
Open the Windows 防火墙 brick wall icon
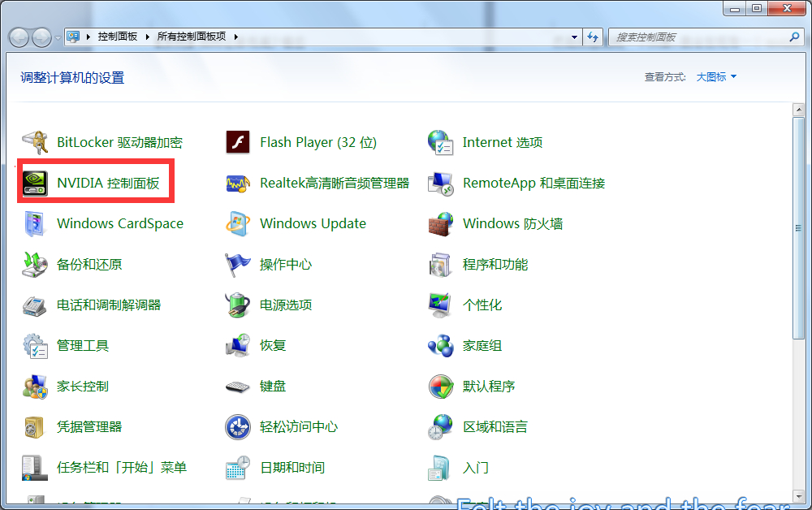[x=441, y=223]
